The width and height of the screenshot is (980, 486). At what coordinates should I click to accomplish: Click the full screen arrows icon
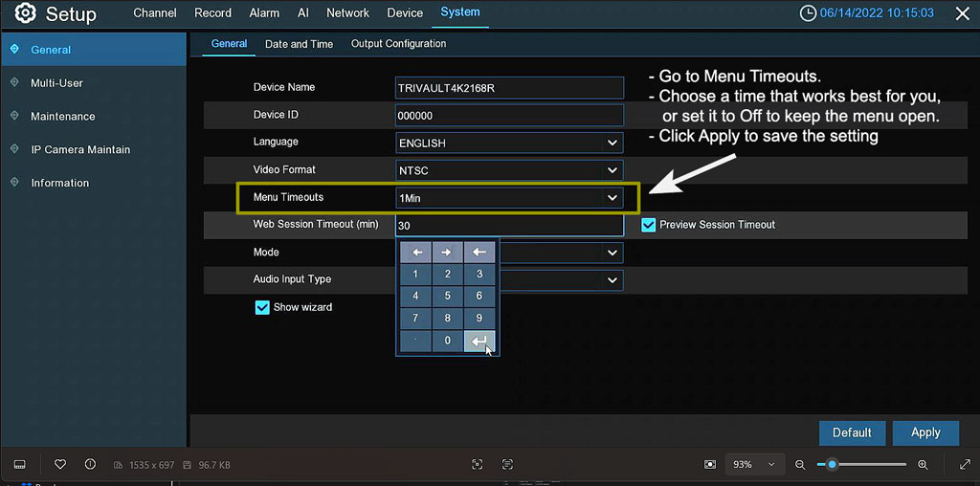coord(965,465)
